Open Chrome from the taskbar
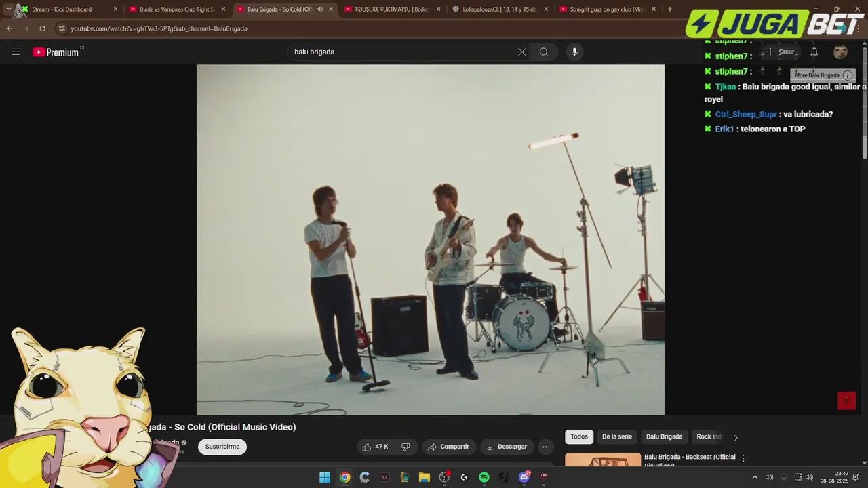The height and width of the screenshot is (488, 868). (344, 477)
